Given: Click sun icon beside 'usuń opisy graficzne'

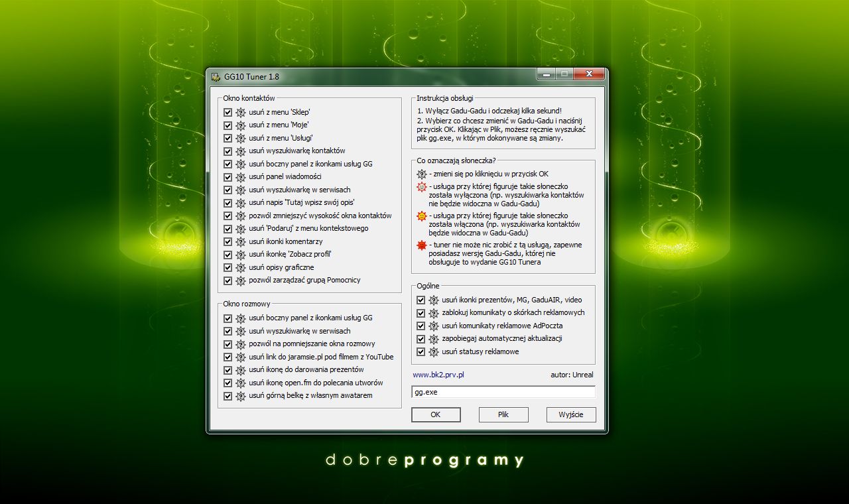Looking at the screenshot, I should (x=241, y=268).
